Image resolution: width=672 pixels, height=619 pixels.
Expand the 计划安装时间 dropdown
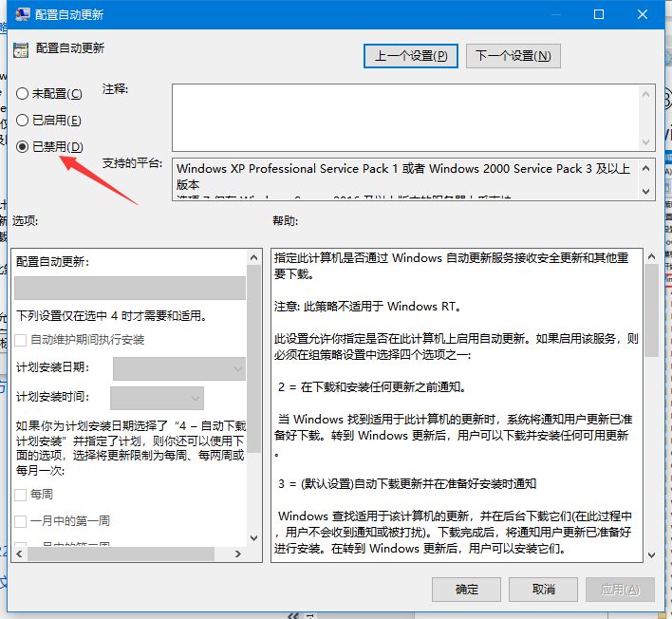tap(157, 397)
